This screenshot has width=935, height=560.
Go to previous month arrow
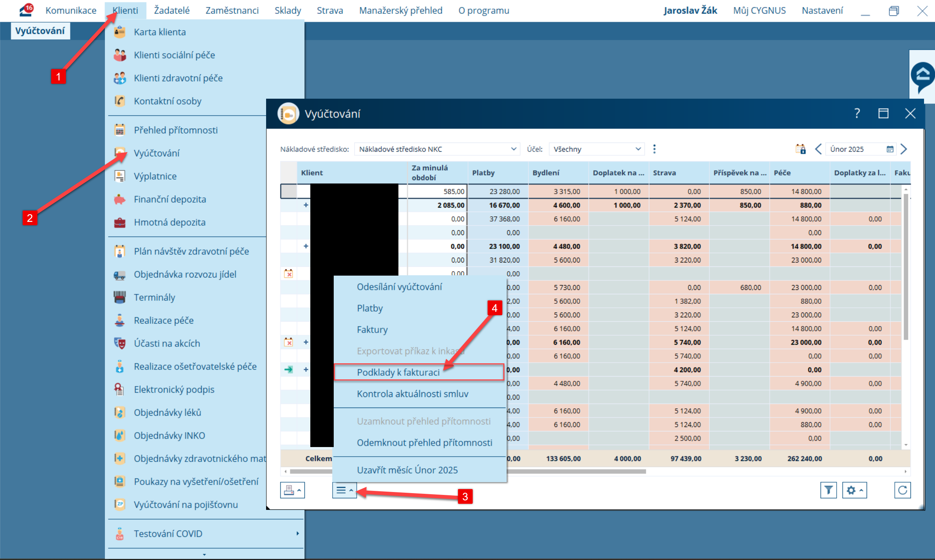[818, 149]
